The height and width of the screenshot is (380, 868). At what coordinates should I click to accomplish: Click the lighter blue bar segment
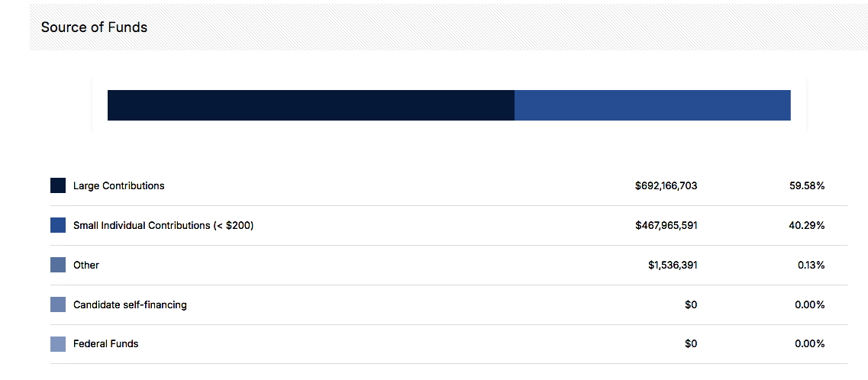coord(653,105)
